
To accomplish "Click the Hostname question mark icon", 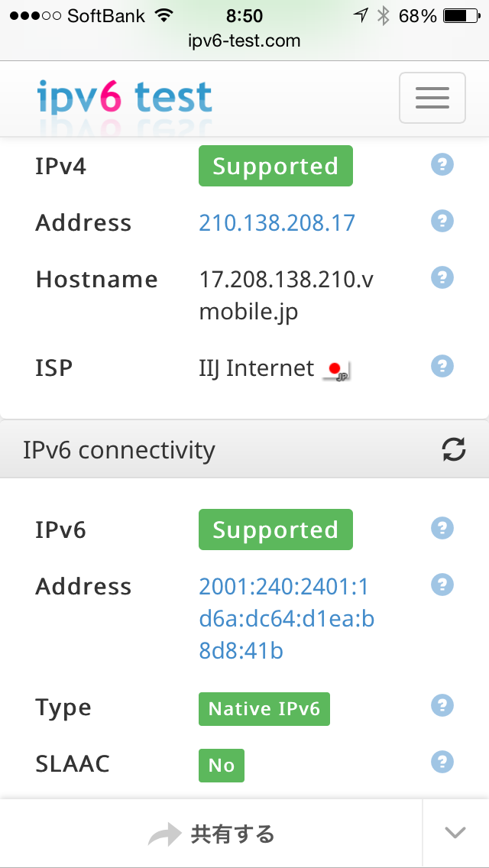I will (x=442, y=277).
